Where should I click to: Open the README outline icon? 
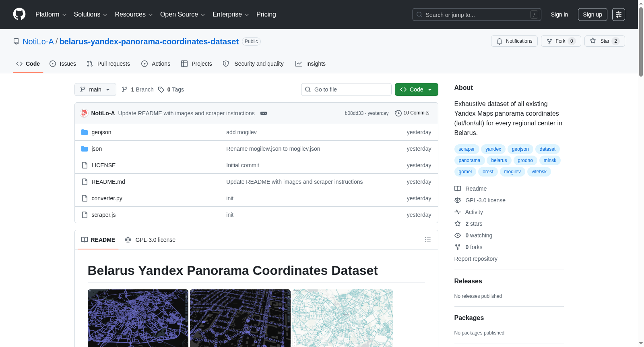click(x=428, y=240)
